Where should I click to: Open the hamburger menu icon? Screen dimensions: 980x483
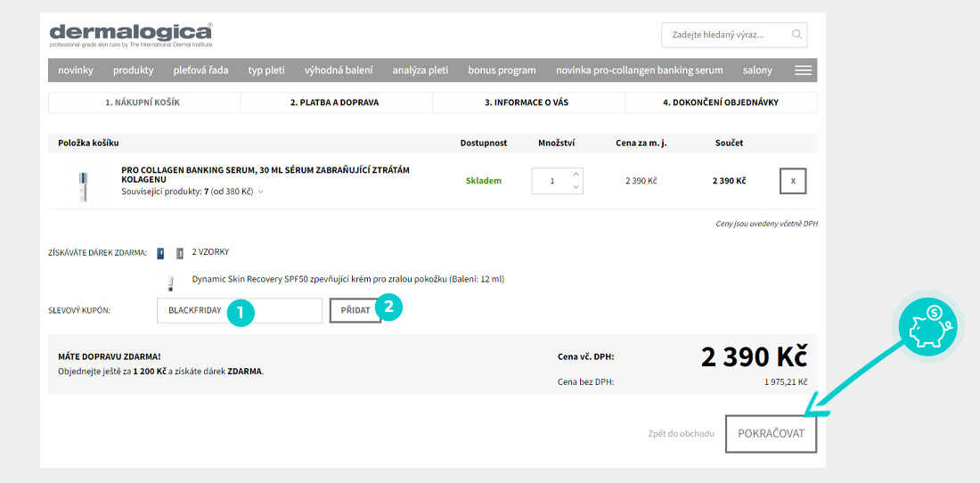803,70
